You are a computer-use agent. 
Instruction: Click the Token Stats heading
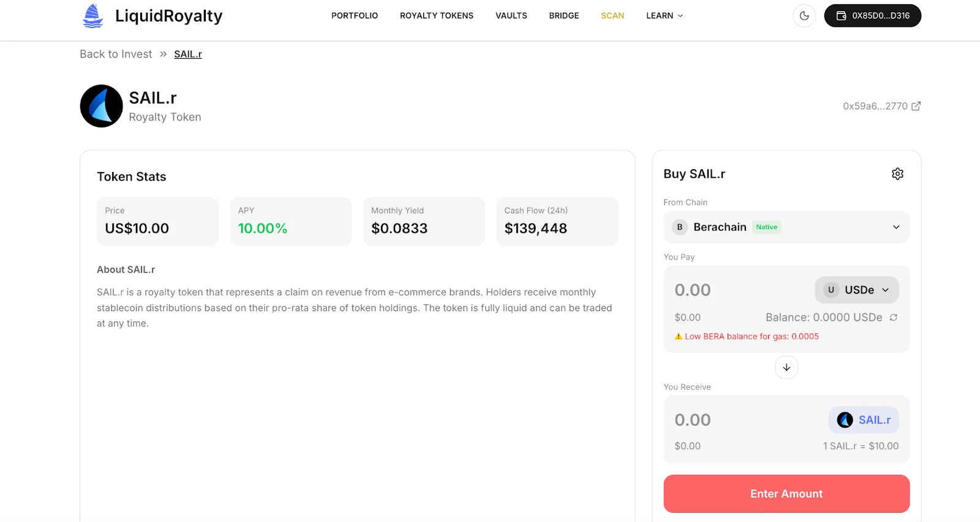pos(132,176)
